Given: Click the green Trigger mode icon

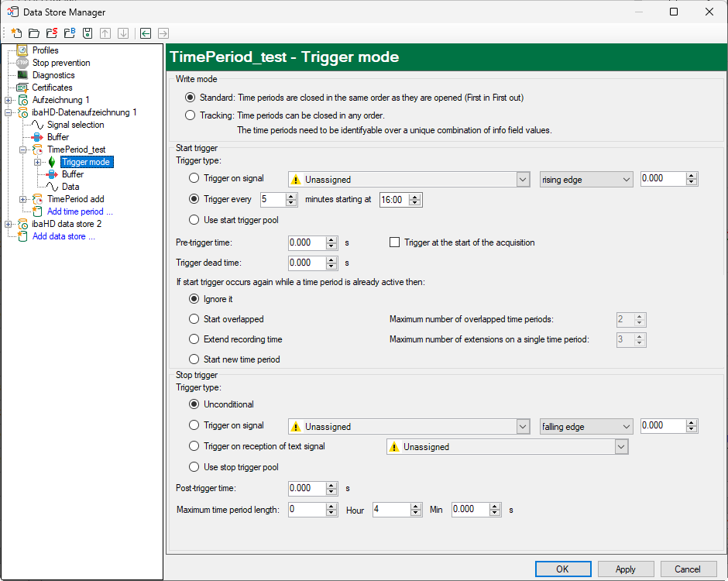Looking at the screenshot, I should tap(52, 162).
